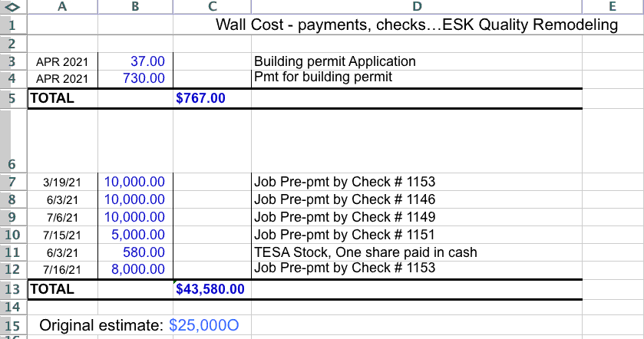644x339 pixels.
Task: Select row 13 header
Action: click(x=13, y=289)
